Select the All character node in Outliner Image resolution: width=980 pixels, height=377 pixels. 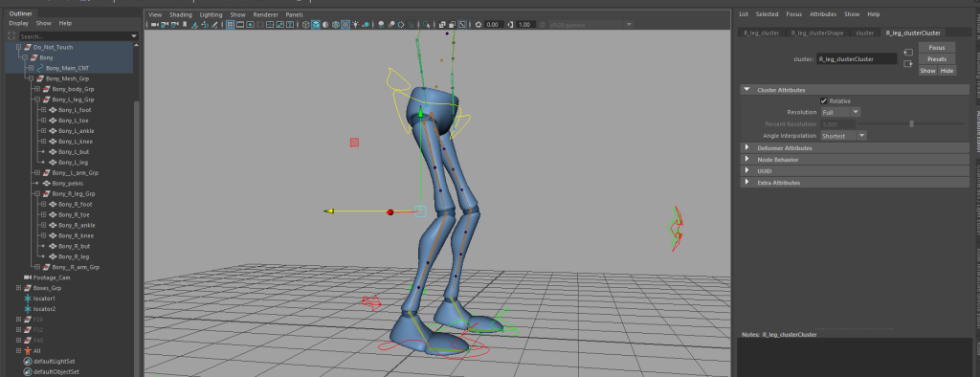click(x=37, y=351)
